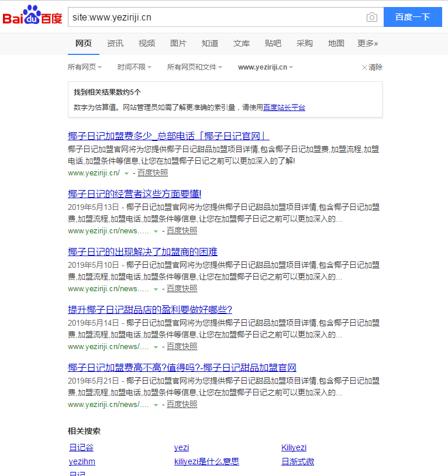Open result 椰子日记的经营者这些方面要懂!

pyautogui.click(x=135, y=194)
